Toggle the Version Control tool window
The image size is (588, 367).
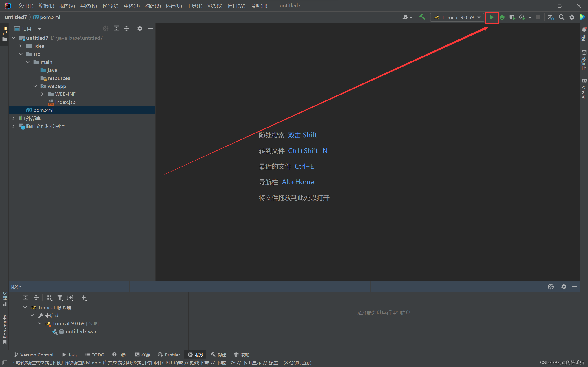point(34,355)
